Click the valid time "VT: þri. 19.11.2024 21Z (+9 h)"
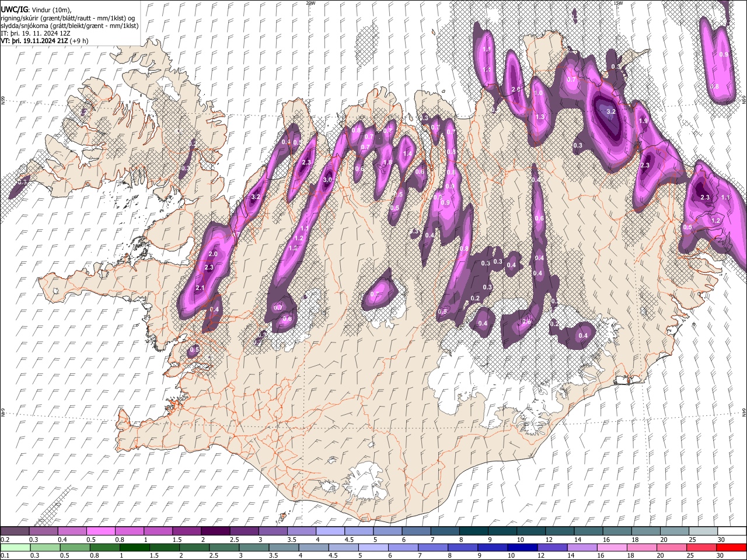The height and width of the screenshot is (560, 747). pyautogui.click(x=45, y=41)
